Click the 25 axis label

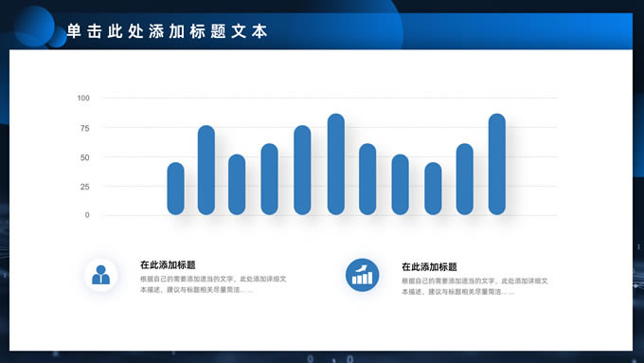tap(84, 187)
